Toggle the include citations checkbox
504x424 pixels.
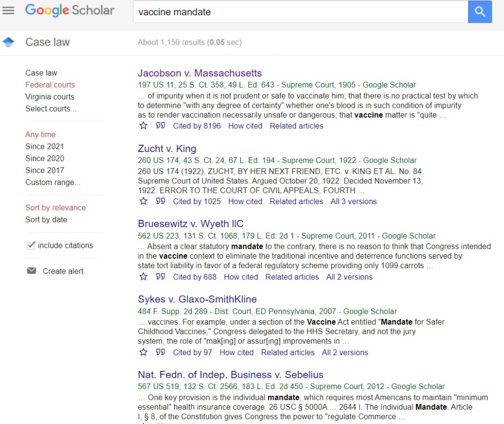(x=31, y=245)
